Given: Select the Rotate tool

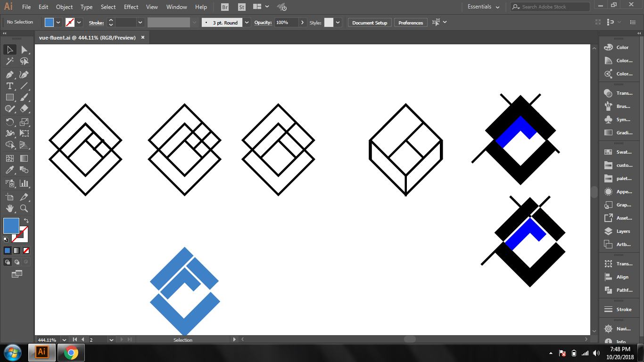Looking at the screenshot, I should [x=9, y=122].
